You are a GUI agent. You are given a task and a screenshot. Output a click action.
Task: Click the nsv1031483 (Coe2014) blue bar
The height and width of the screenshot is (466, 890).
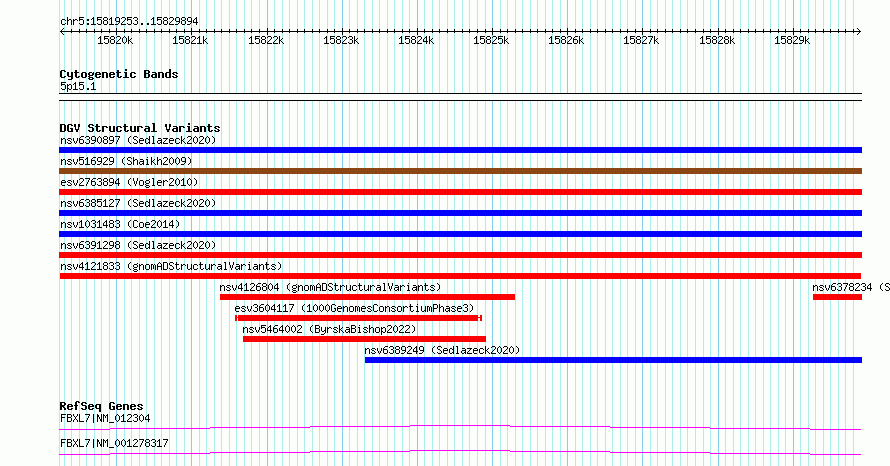[460, 234]
